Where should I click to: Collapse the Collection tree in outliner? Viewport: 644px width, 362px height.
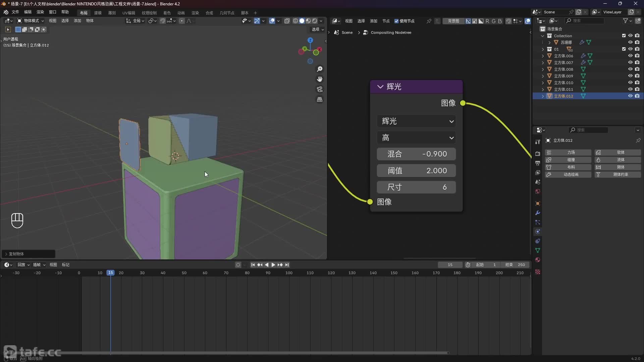tap(543, 36)
